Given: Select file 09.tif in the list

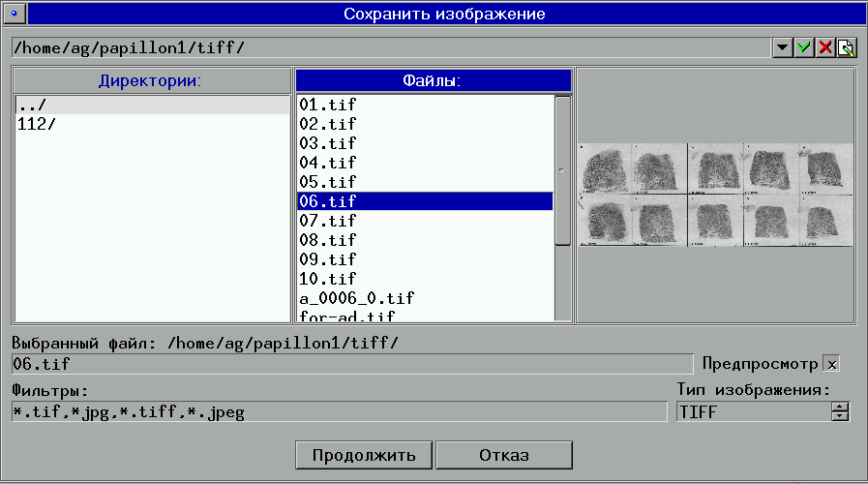Looking at the screenshot, I should click(425, 259).
